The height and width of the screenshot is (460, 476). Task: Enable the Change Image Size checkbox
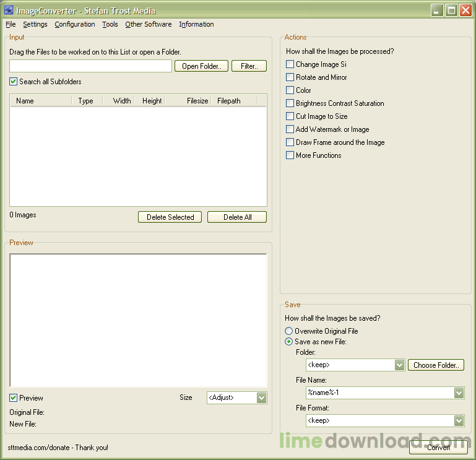[290, 64]
